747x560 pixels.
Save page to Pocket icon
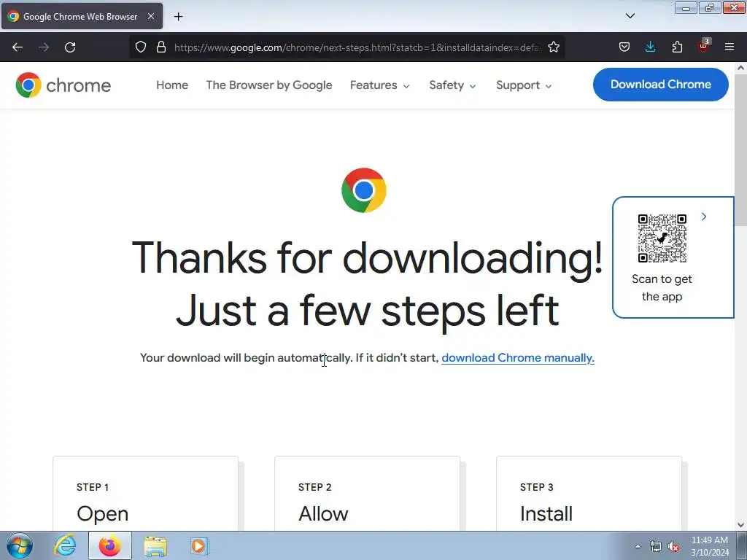tap(624, 47)
